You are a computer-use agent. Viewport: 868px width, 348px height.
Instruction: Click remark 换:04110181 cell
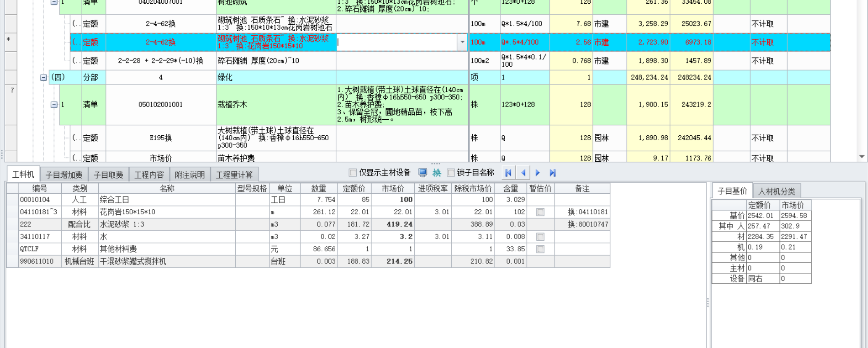[x=582, y=212]
